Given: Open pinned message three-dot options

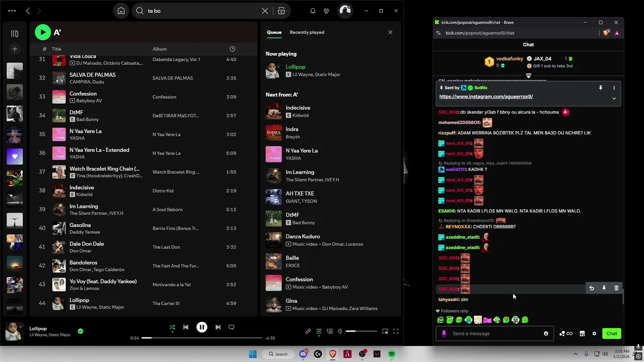Looking at the screenshot, I should [614, 88].
